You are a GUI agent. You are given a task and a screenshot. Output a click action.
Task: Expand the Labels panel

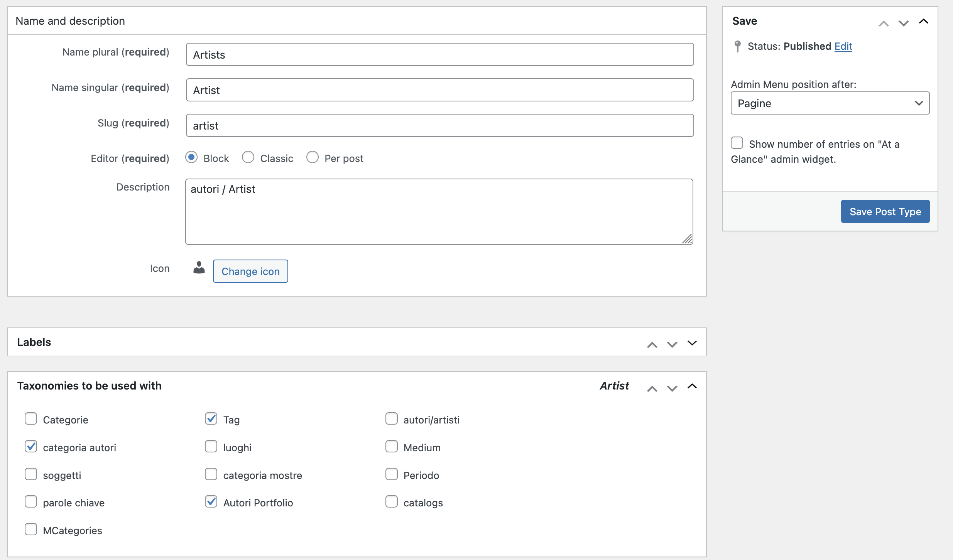pos(692,342)
